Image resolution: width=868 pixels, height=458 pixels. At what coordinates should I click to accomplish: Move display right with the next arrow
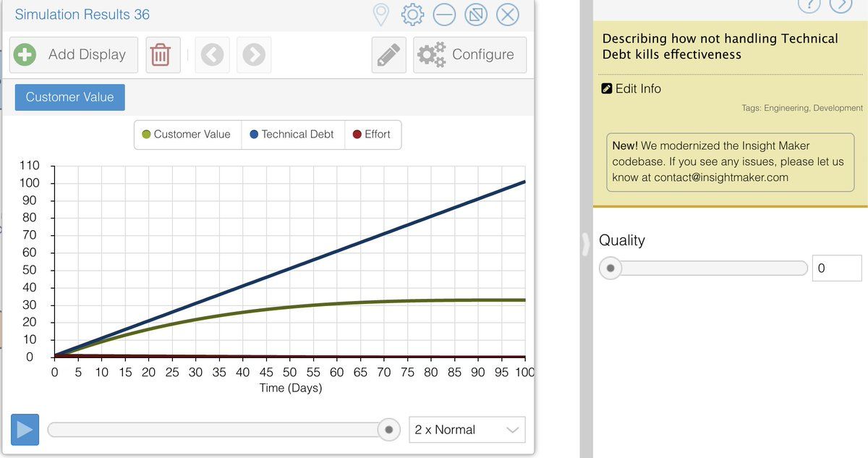click(254, 55)
